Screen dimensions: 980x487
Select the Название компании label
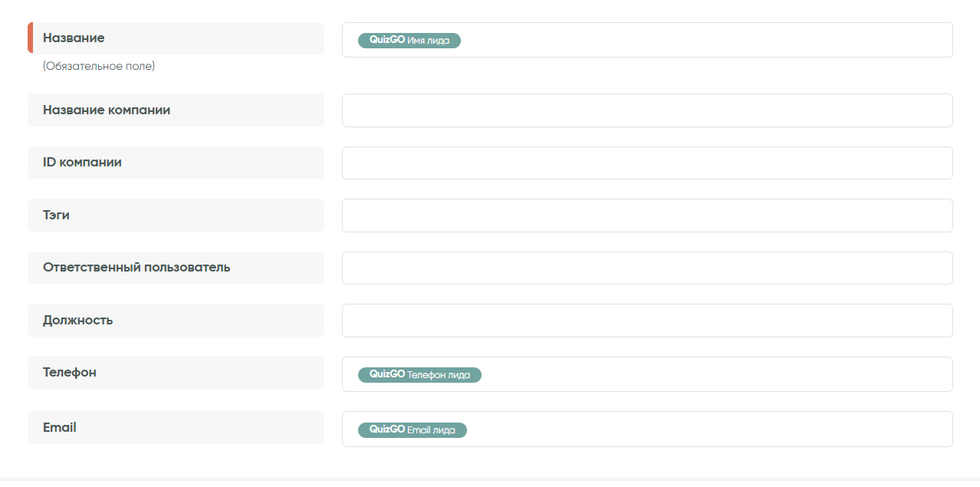click(x=107, y=110)
